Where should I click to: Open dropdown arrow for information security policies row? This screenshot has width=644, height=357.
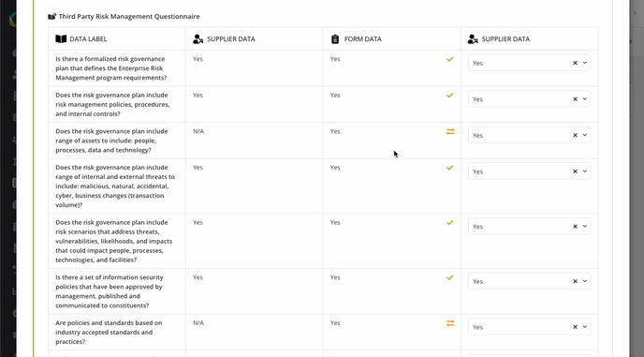click(x=585, y=282)
